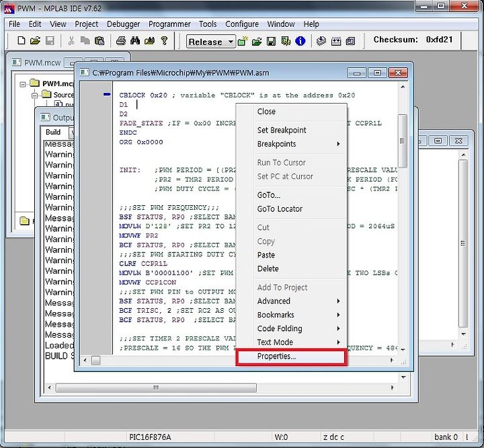This screenshot has height=448, width=484.
Task: Click the Save Workspace icon
Action: pos(271,41)
